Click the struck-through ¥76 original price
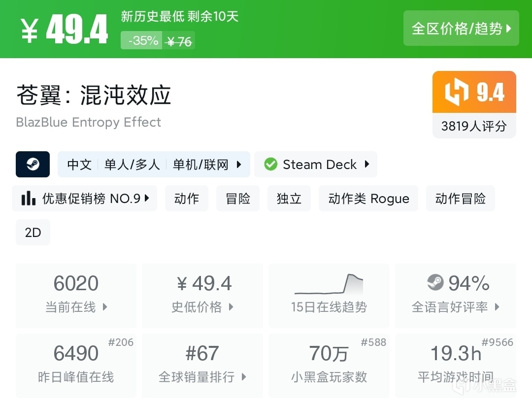 pos(179,41)
